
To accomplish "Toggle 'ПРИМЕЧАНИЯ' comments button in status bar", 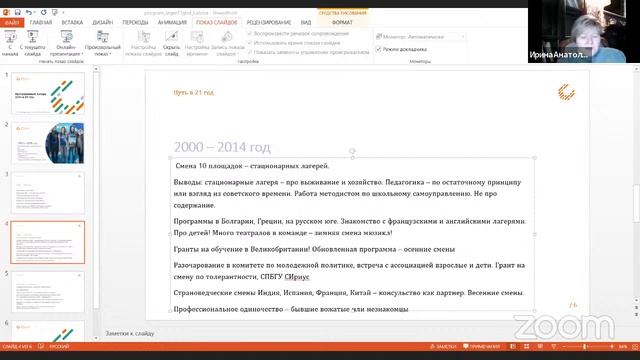I will tap(481, 347).
